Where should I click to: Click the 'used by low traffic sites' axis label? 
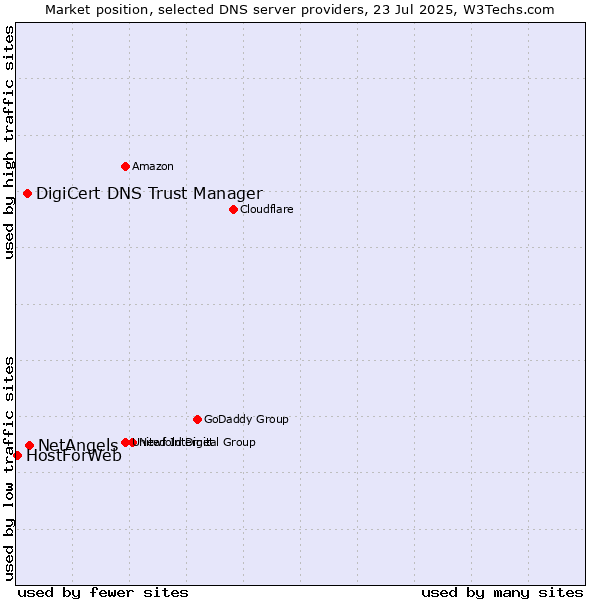8,469
